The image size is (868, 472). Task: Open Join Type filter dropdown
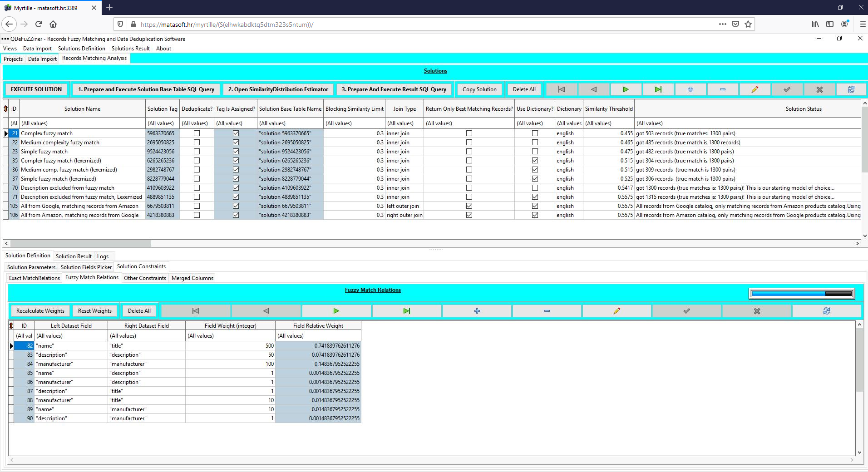coord(404,123)
